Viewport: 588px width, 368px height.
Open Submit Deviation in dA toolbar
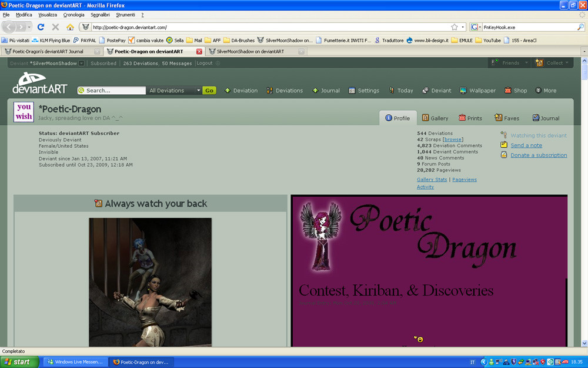241,91
